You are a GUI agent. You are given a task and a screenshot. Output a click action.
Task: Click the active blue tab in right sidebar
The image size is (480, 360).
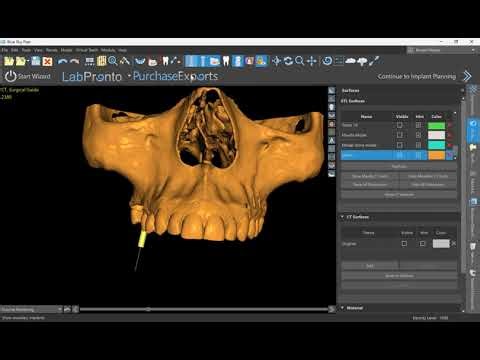click(x=473, y=130)
